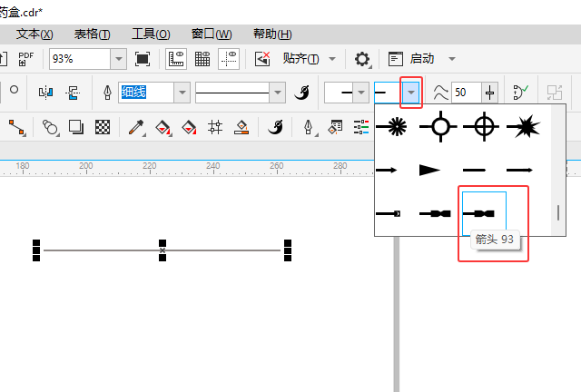Click the edit fill bucket icon

click(x=241, y=127)
